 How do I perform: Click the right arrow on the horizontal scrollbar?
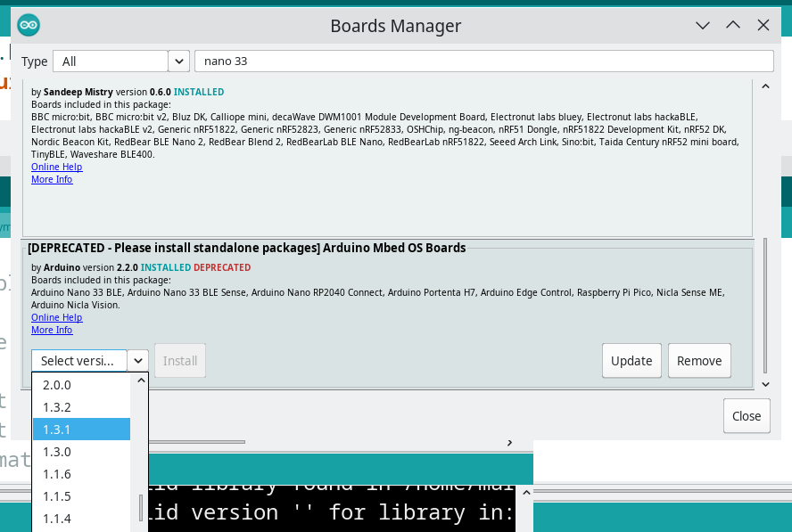click(x=509, y=442)
